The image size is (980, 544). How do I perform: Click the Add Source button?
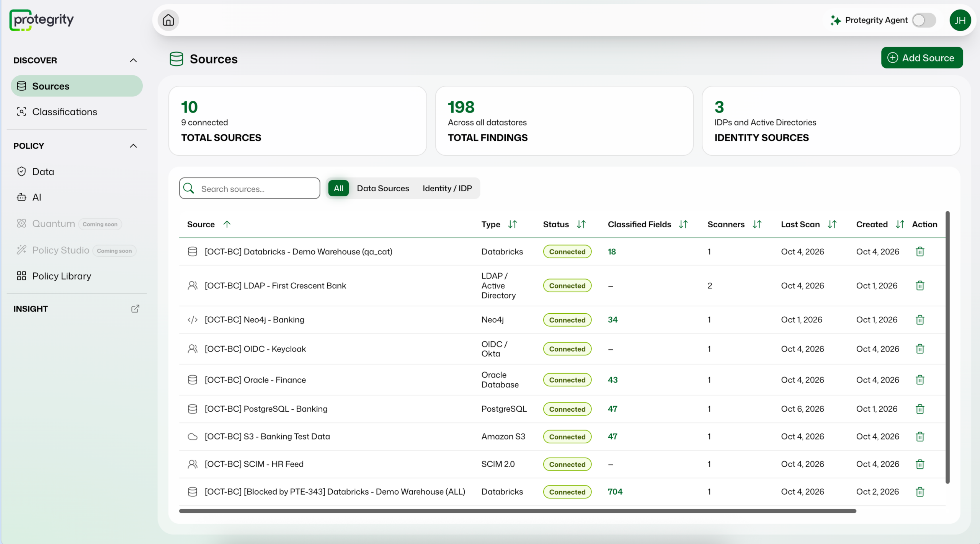[922, 58]
